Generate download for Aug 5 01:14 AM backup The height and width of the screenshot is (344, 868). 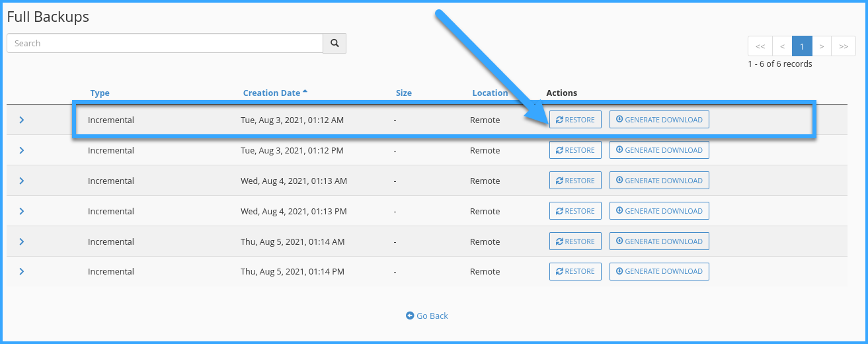tap(659, 241)
